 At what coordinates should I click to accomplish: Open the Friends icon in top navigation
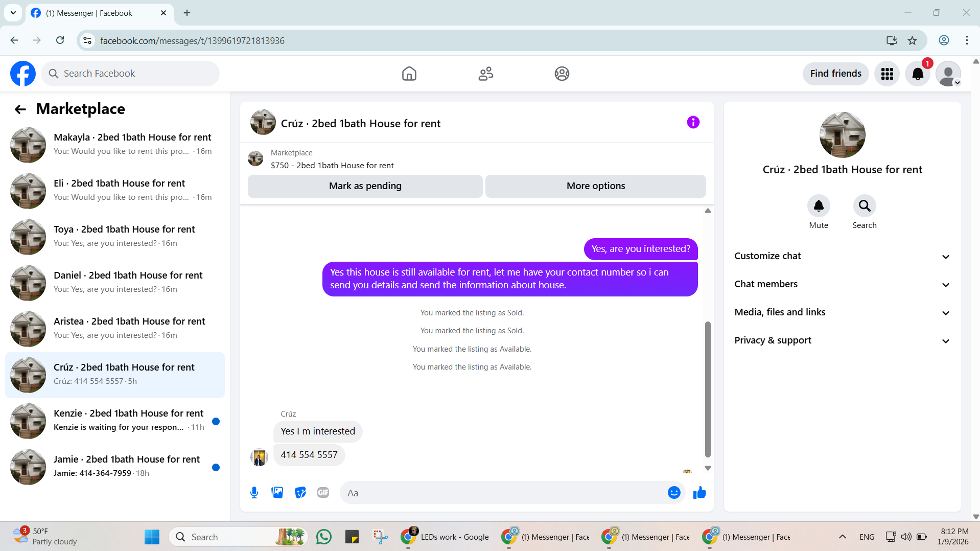coord(485,74)
